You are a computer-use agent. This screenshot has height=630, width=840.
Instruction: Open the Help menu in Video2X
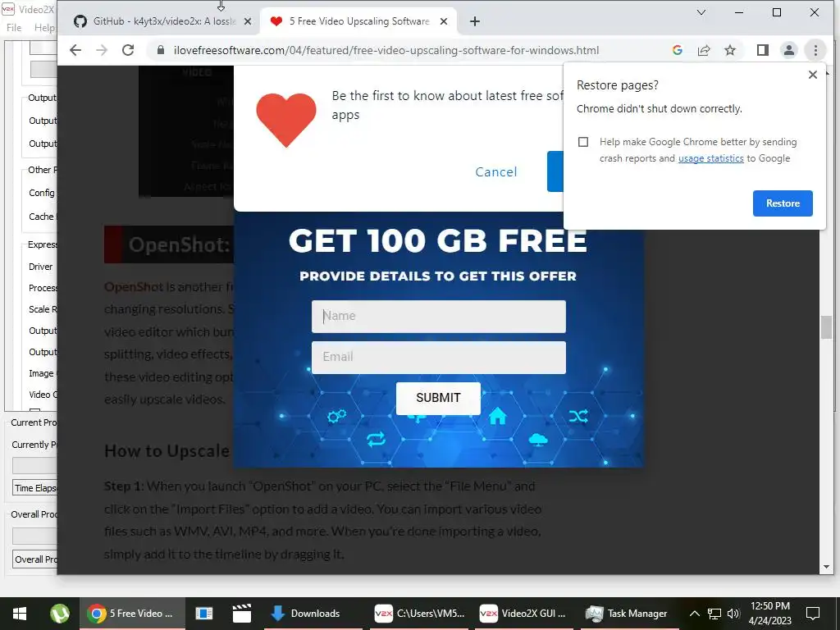[44, 28]
